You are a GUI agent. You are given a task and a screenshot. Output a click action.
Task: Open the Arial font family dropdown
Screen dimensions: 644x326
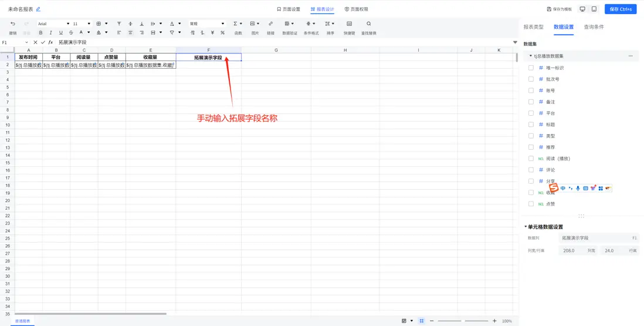tap(53, 24)
